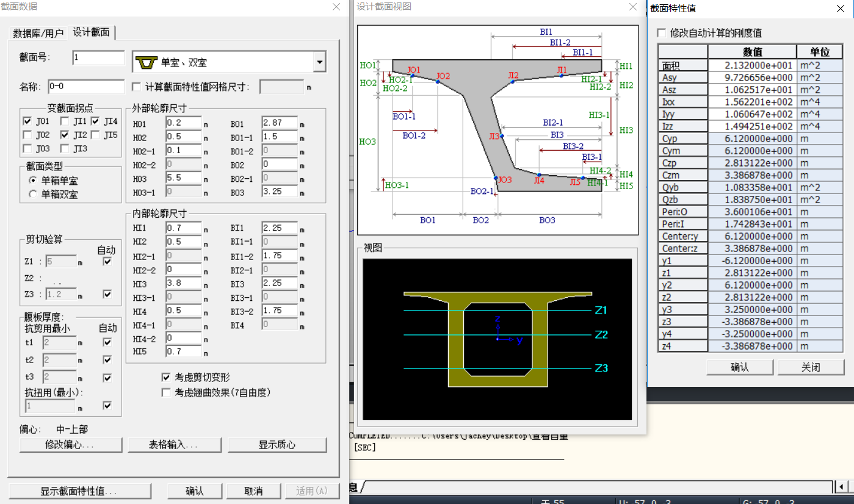Click the box-girder section shape icon
854x504 pixels.
tap(146, 62)
